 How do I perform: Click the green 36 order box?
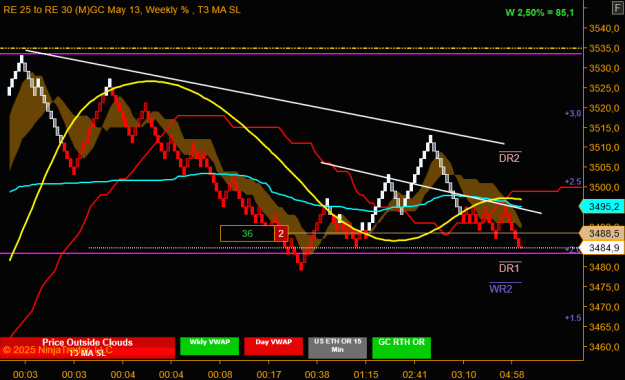click(247, 233)
